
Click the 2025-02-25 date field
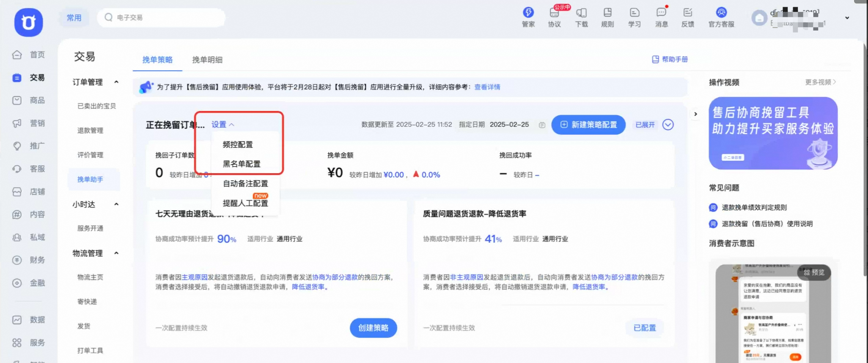pyautogui.click(x=509, y=125)
